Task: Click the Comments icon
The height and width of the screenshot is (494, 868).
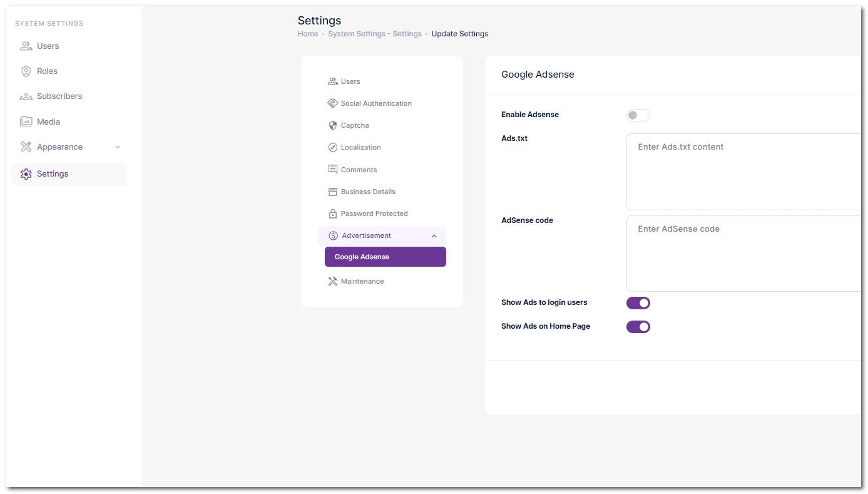Action: point(333,170)
